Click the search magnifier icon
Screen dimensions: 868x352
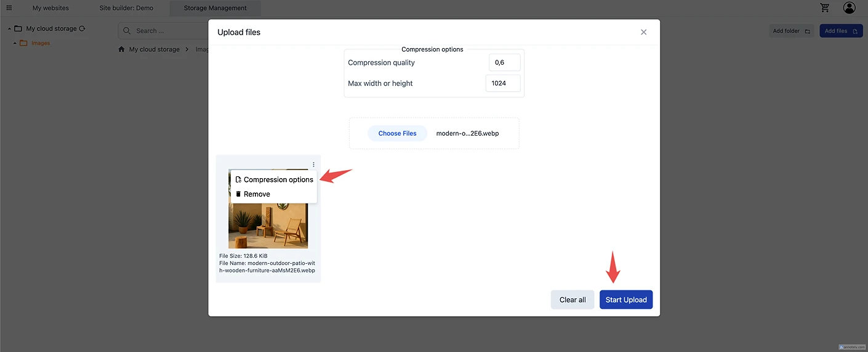pyautogui.click(x=127, y=31)
